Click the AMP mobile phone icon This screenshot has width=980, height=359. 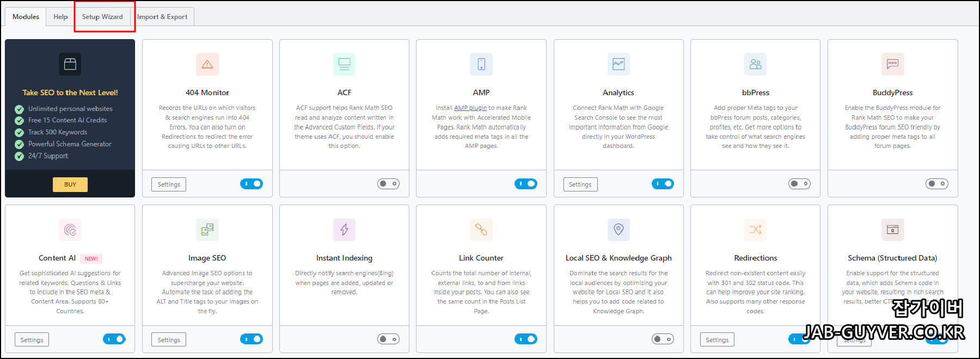pos(481,64)
